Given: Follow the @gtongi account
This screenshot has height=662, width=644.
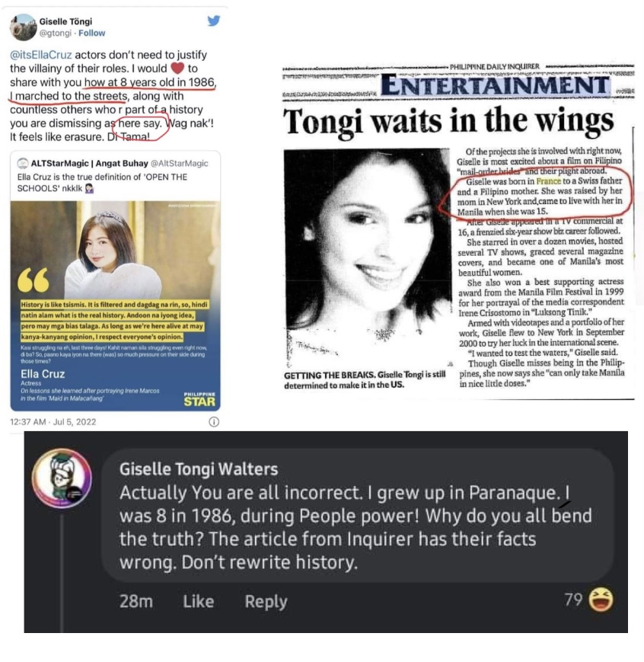Looking at the screenshot, I should click(91, 33).
